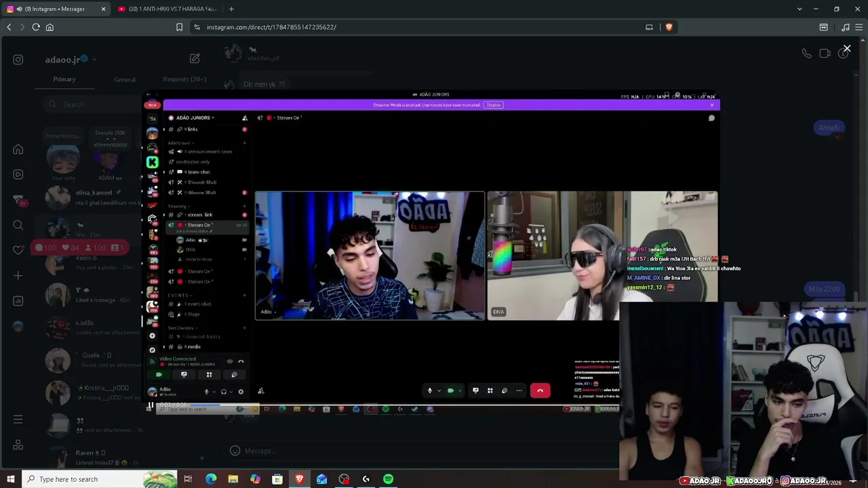Reload the current page
The width and height of the screenshot is (868, 488).
click(x=36, y=27)
